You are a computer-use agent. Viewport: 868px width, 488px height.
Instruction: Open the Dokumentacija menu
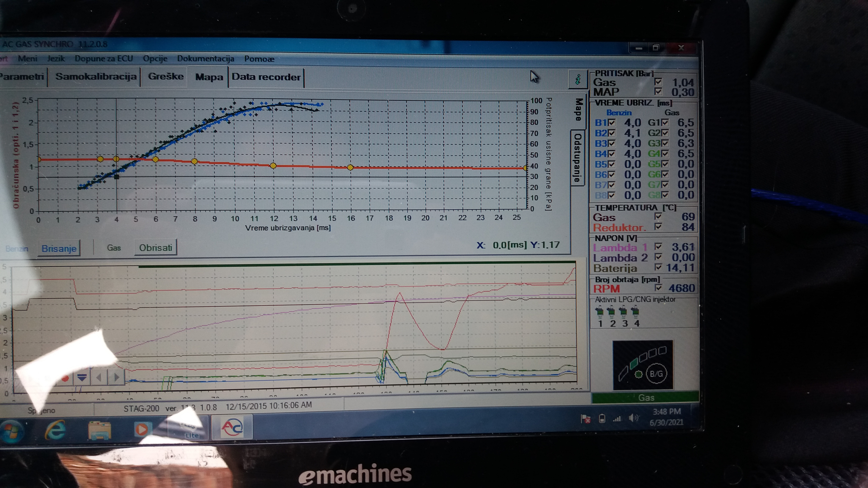(206, 59)
